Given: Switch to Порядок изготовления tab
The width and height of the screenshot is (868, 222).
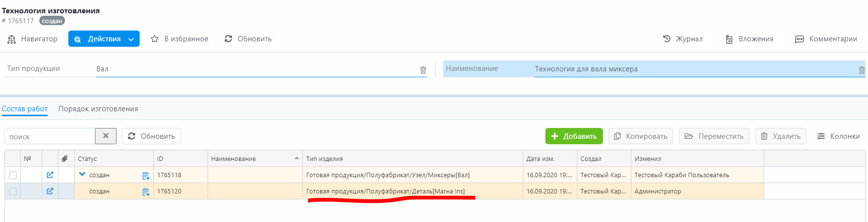Looking at the screenshot, I should 98,109.
